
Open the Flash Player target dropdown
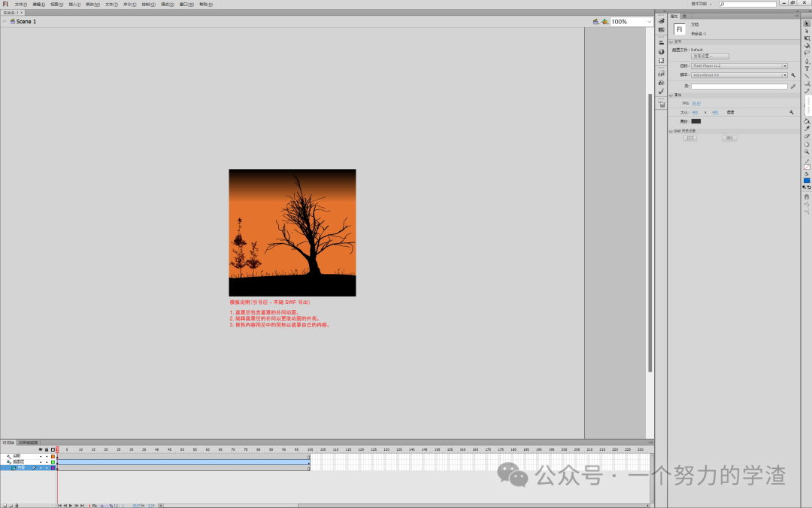(x=740, y=65)
